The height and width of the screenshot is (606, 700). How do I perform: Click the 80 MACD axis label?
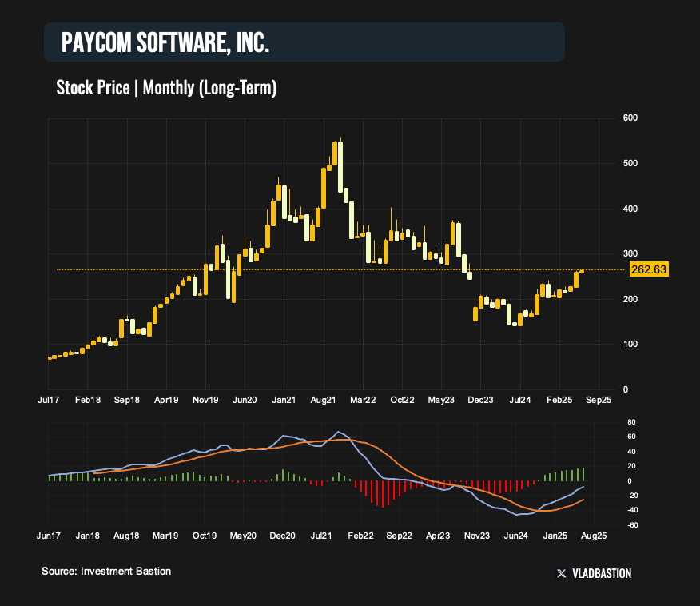click(x=631, y=422)
